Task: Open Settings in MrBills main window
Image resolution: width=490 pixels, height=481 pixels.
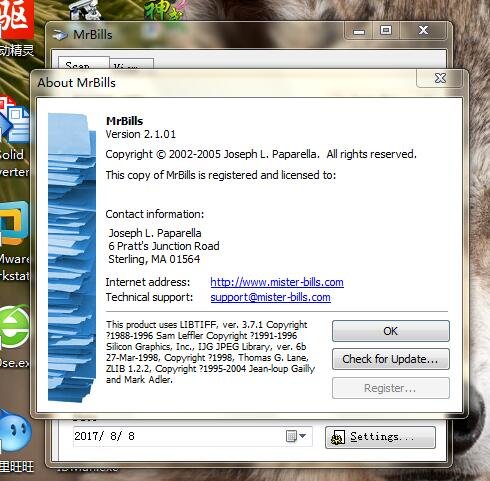Action: tap(380, 437)
